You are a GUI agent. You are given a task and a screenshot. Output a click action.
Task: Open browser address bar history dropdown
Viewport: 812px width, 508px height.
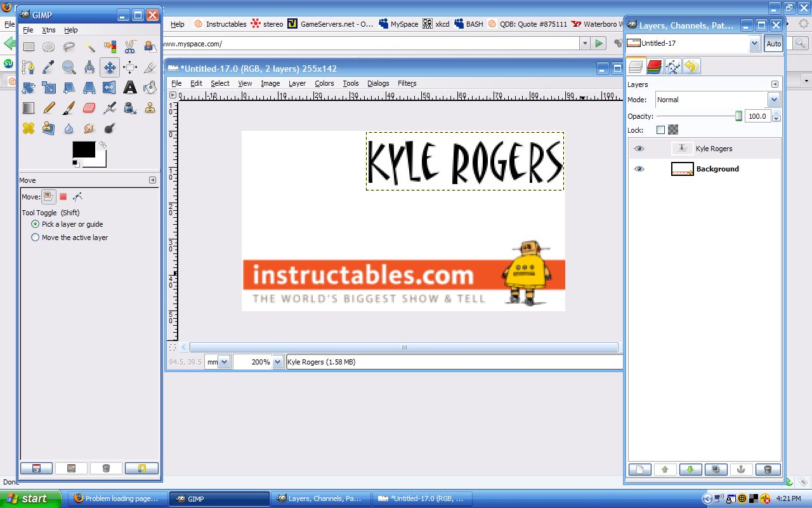(584, 44)
